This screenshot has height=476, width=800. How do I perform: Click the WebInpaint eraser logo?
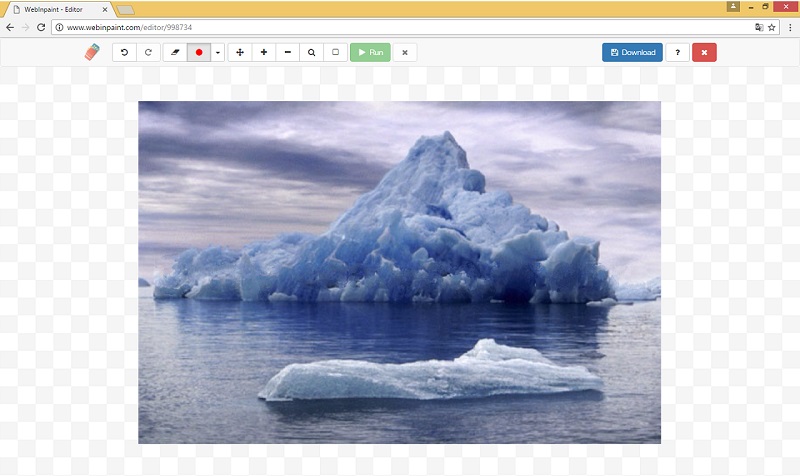[92, 52]
